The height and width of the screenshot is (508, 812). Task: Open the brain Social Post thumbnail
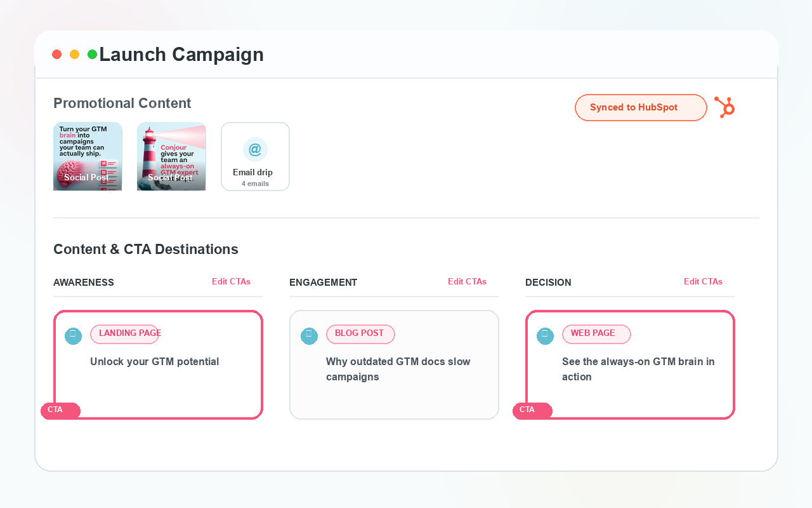point(88,156)
